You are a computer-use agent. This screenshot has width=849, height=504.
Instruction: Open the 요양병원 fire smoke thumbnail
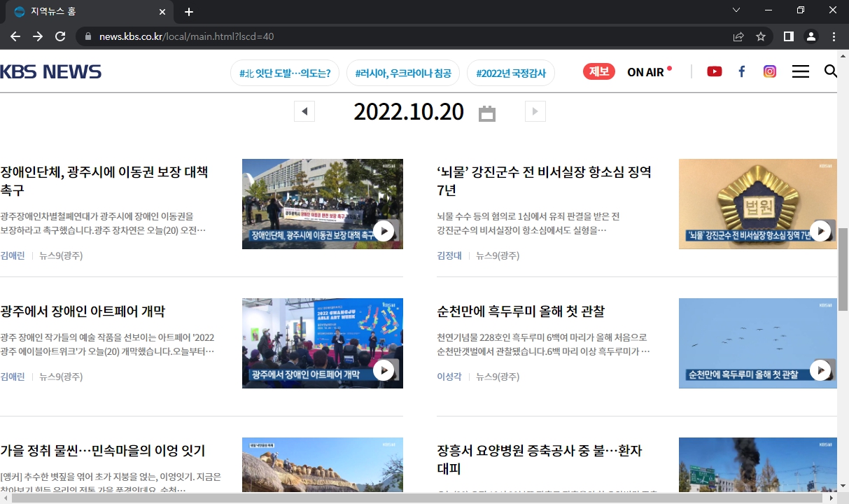(x=758, y=465)
